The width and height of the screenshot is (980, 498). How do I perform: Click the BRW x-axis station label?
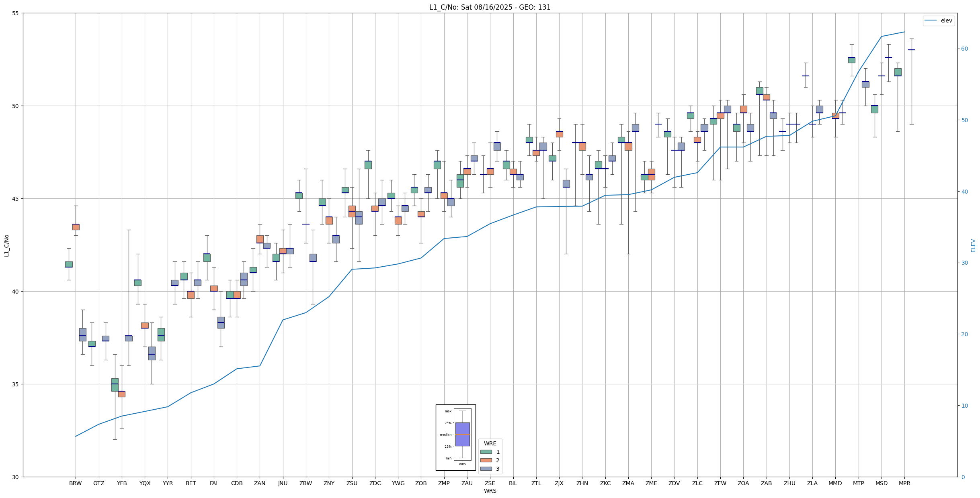tap(75, 483)
